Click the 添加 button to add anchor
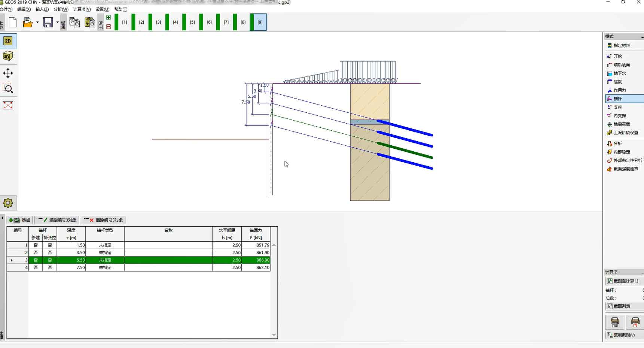Image resolution: width=644 pixels, height=348 pixels. click(20, 220)
